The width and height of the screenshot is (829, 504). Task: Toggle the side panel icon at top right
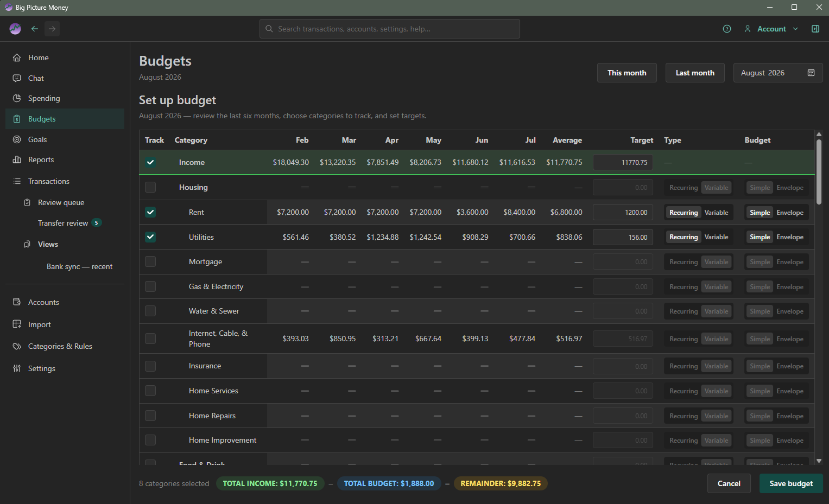point(815,29)
